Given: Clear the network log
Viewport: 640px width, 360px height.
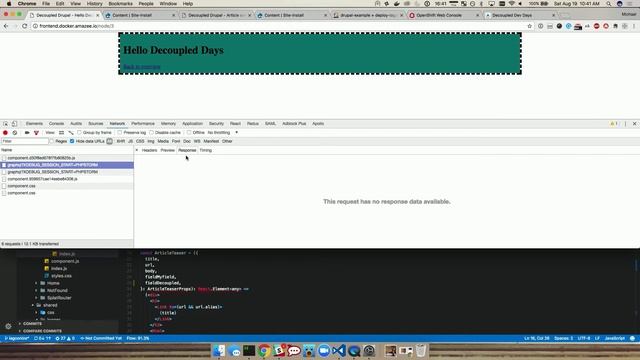Looking at the screenshot, I should [15, 133].
